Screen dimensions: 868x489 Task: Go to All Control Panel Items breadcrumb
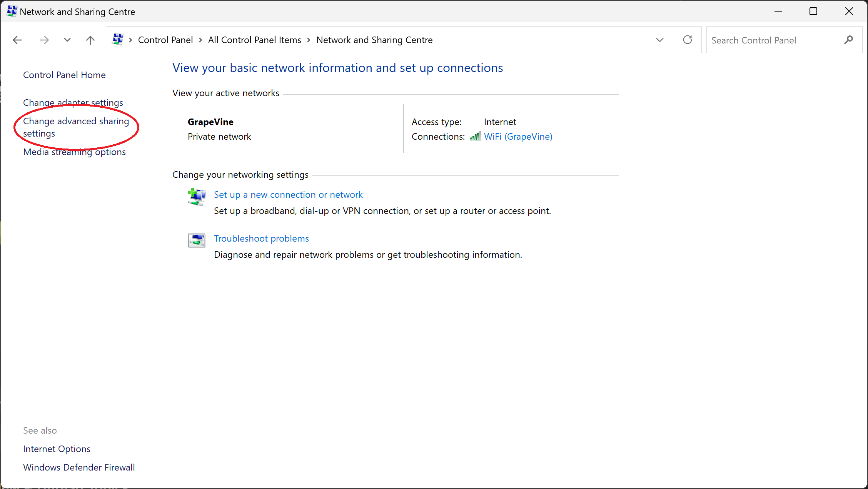(x=254, y=40)
